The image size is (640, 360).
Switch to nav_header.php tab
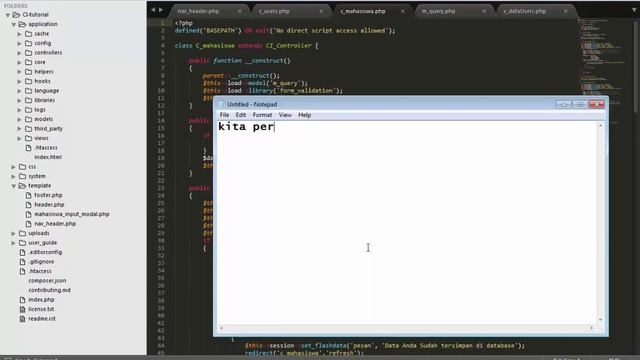[198, 11]
